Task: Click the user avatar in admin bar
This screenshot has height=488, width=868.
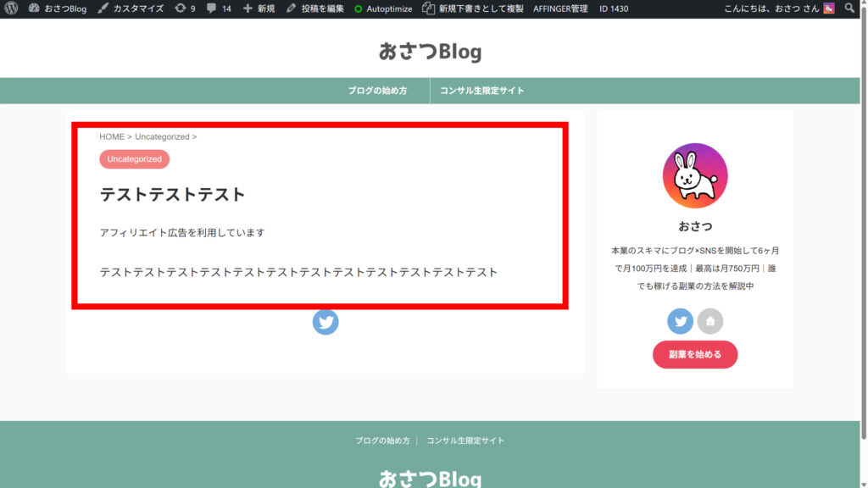Action: (x=829, y=8)
